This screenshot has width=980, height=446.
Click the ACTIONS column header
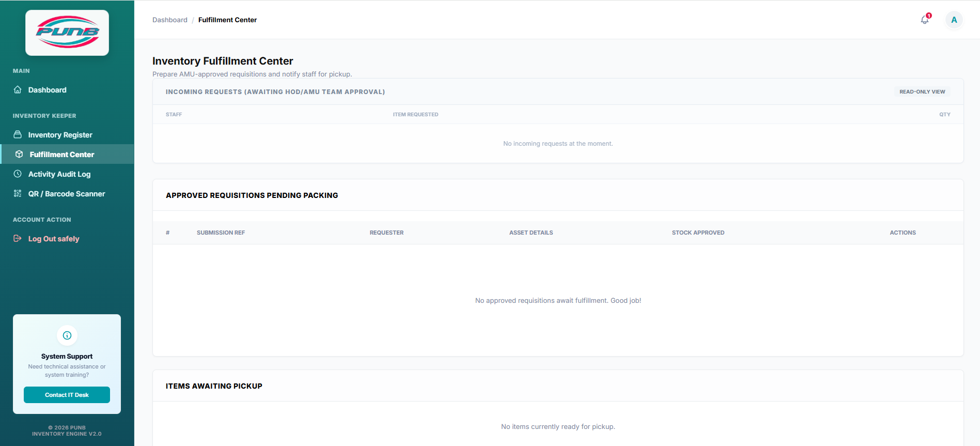tap(903, 233)
